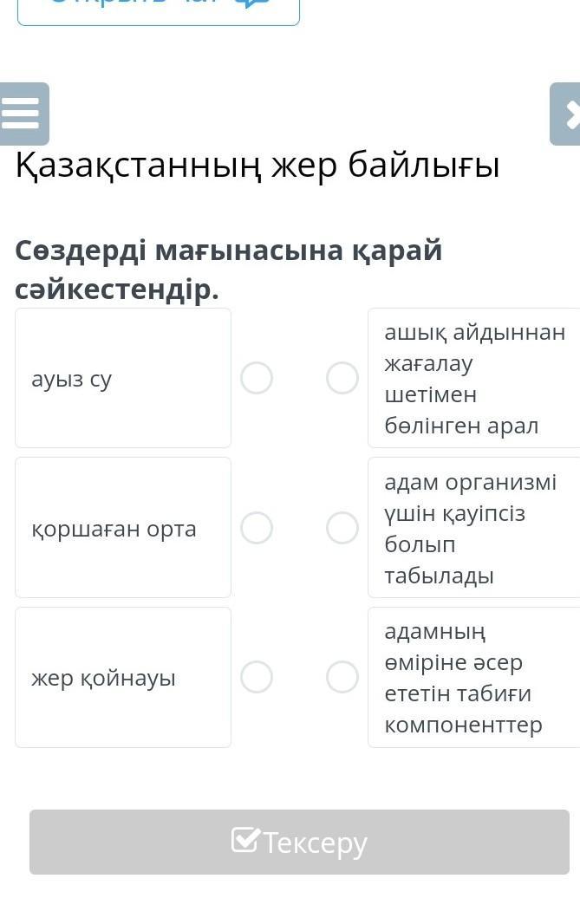Select the radio circle next to "ауыз су"
Image resolution: width=580 pixels, height=924 pixels.
coord(257,378)
